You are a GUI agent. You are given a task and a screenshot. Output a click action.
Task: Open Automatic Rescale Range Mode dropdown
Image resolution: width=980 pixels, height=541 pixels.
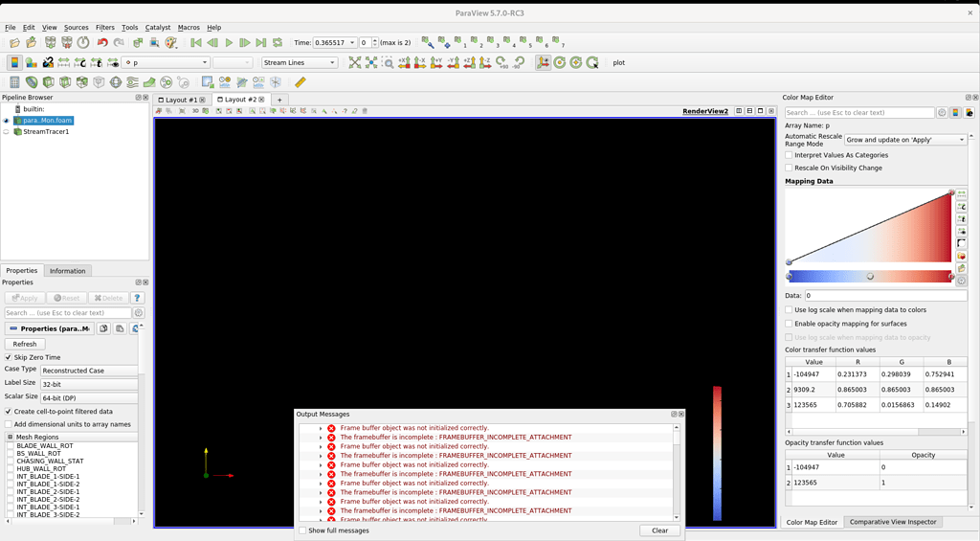(x=905, y=140)
